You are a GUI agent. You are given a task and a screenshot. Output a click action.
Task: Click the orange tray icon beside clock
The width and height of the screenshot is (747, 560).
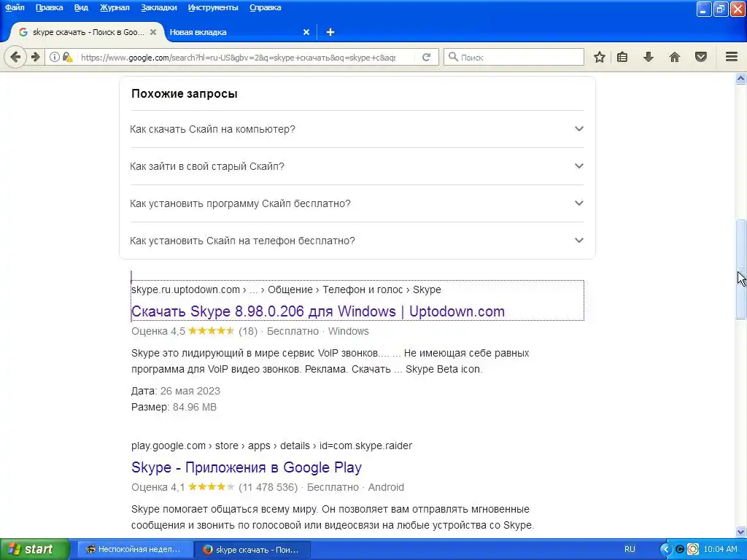[693, 549]
